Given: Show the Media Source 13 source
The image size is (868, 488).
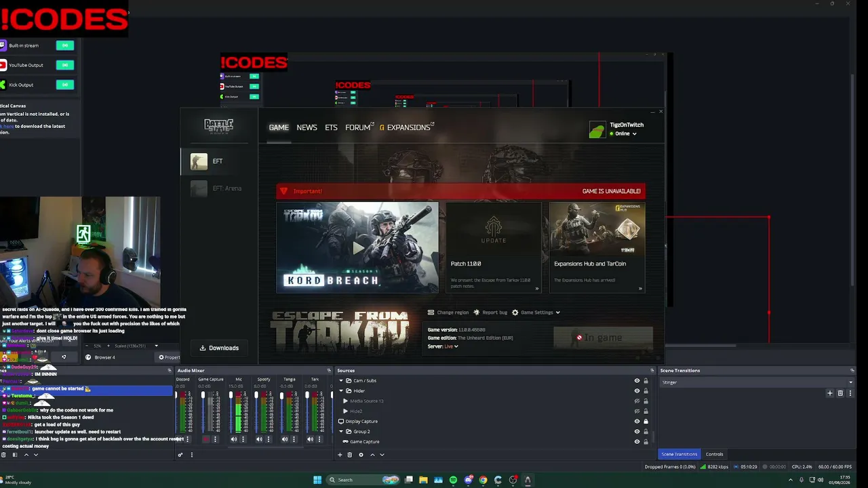Looking at the screenshot, I should point(637,401).
